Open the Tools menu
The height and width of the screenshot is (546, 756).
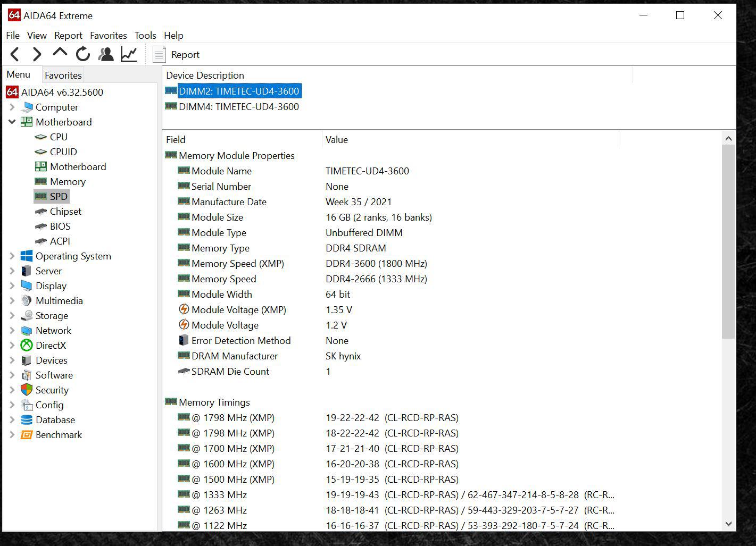point(145,36)
